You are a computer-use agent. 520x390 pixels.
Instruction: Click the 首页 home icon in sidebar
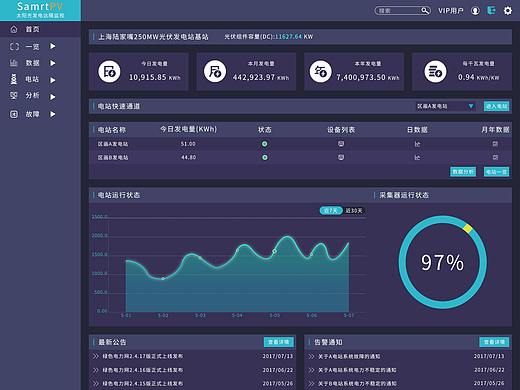pos(14,29)
